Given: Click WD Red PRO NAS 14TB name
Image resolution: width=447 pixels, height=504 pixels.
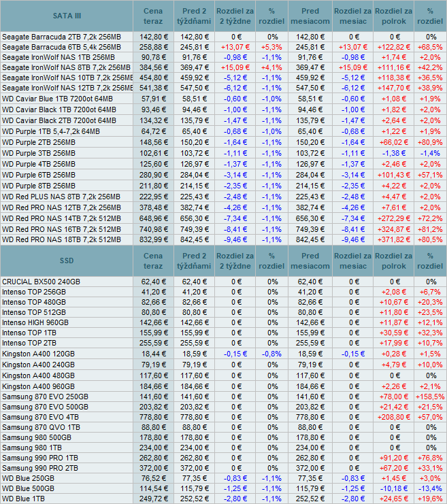Looking at the screenshot, I should pos(61,218).
